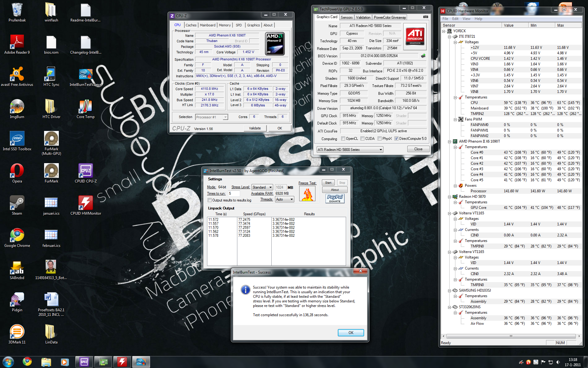Uncheck DirectCompute 5.0 checkbox
Screen dimensions: 588x368
(397, 139)
